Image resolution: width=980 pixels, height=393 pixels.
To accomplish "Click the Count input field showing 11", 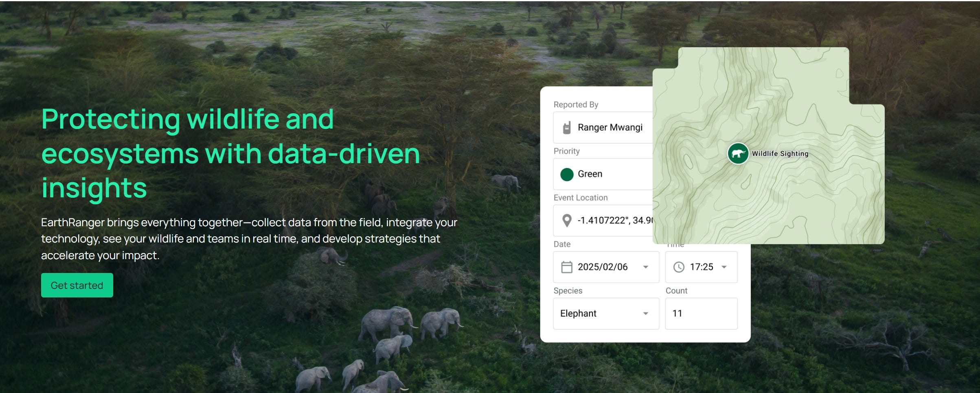I will click(x=701, y=313).
